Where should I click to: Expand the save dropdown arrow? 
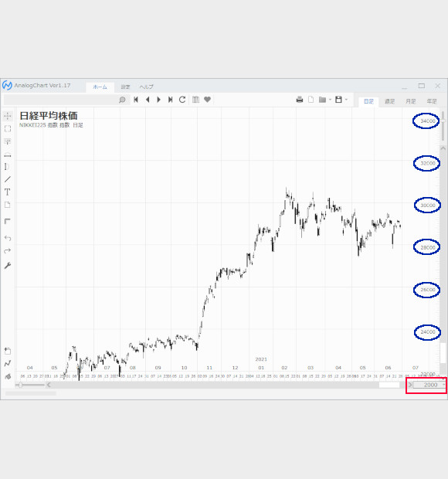[x=346, y=100]
